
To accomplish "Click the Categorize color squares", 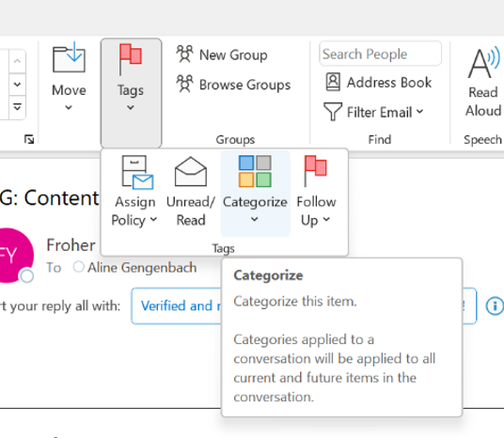I will [255, 171].
